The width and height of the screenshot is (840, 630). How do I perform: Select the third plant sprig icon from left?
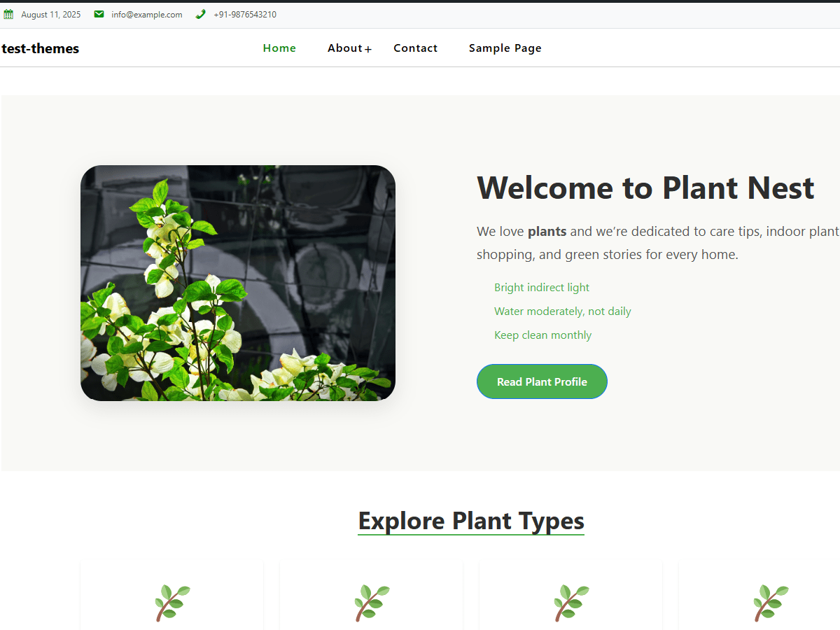571,603
